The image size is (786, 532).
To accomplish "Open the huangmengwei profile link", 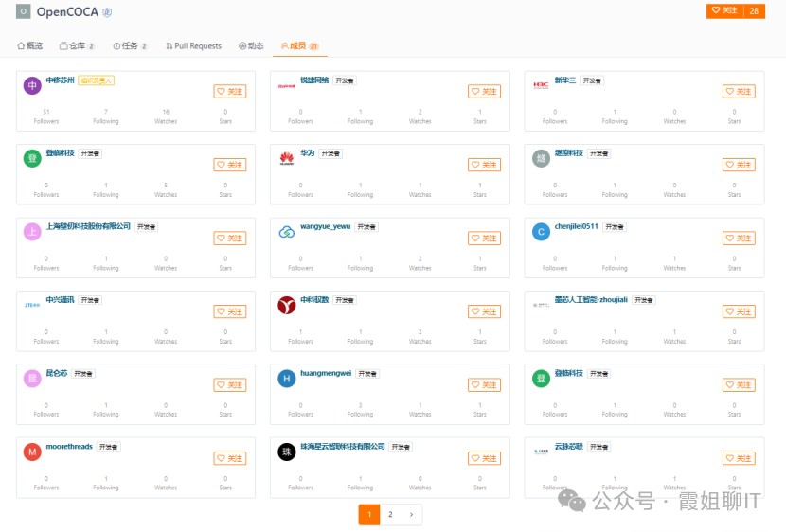I will 326,373.
